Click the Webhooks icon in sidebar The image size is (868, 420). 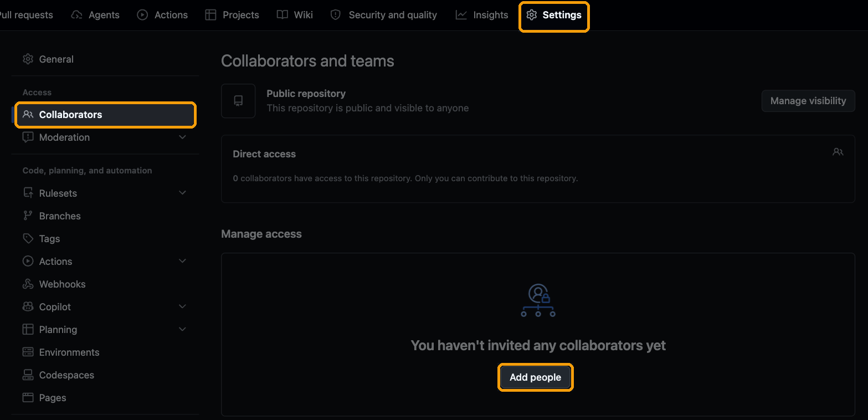click(28, 284)
